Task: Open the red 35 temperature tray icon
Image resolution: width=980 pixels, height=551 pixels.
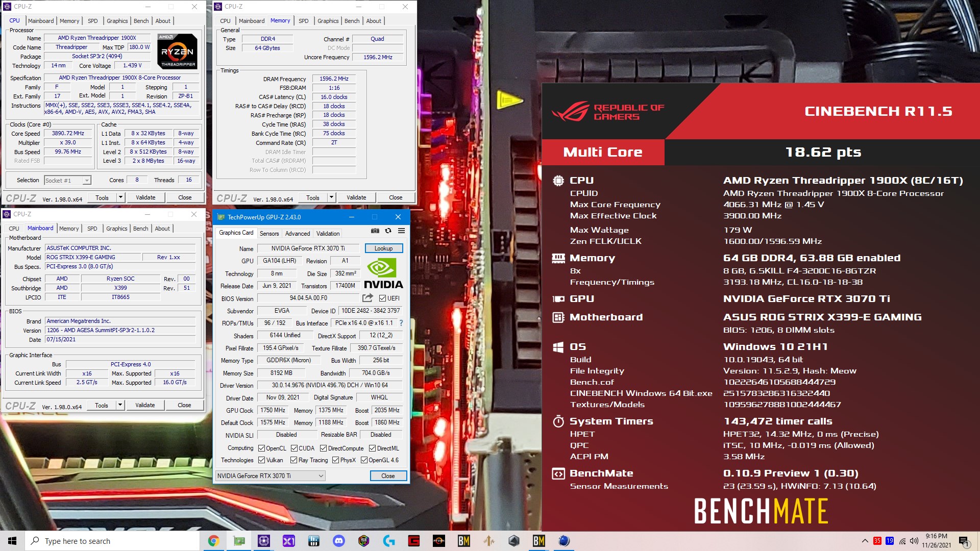Action: point(877,541)
